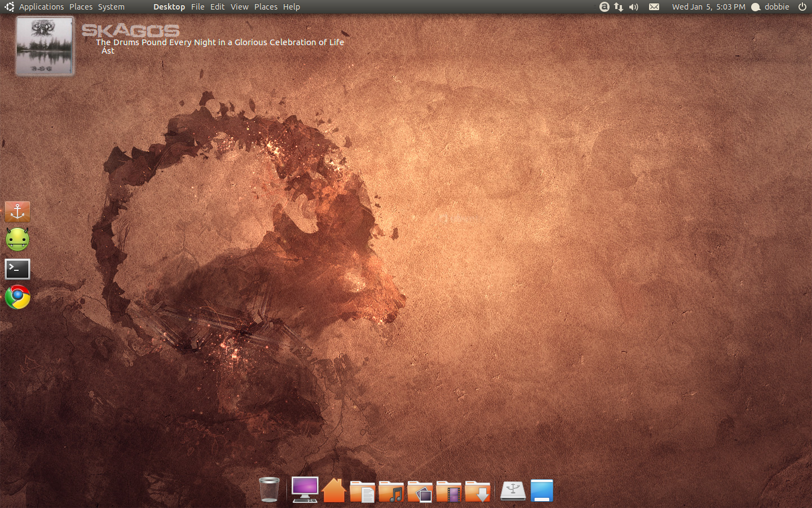Launch the anchor dock application icon
The height and width of the screenshot is (508, 812).
(17, 212)
